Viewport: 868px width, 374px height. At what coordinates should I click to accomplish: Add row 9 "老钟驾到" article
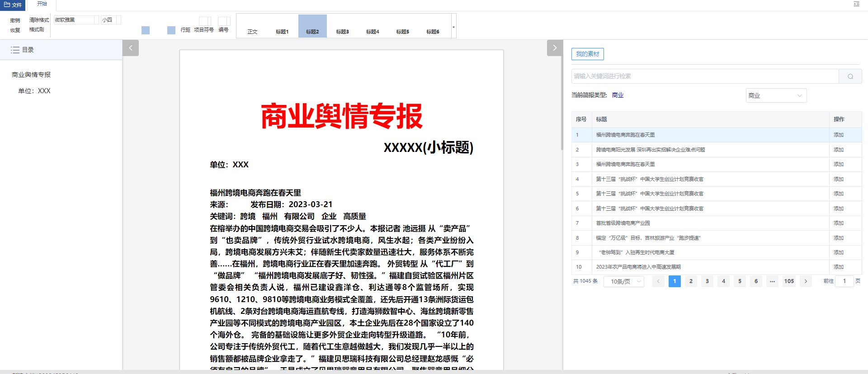(839, 252)
